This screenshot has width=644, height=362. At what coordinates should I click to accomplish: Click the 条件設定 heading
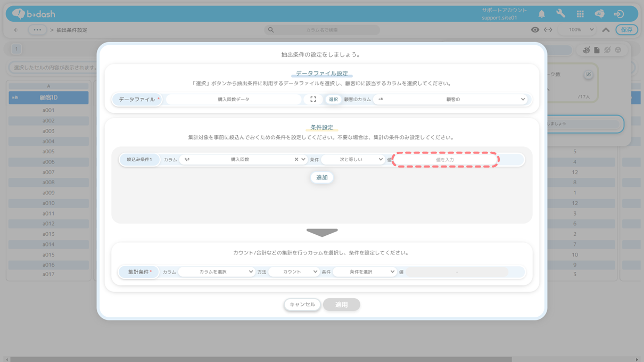coord(322,128)
